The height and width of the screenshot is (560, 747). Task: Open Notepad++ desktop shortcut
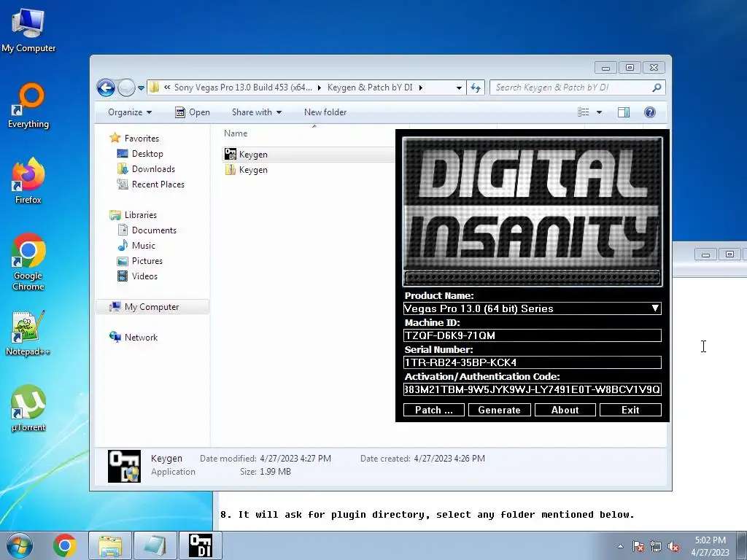tap(28, 333)
